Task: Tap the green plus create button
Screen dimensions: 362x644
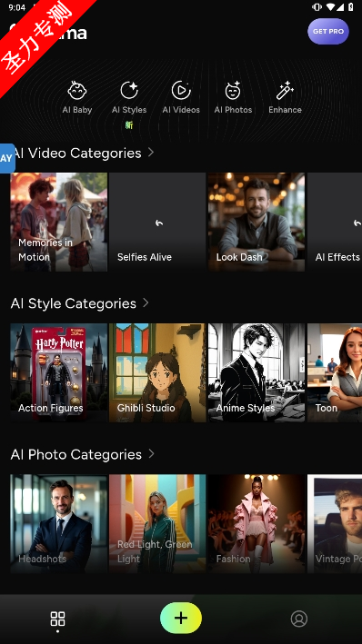Action: (181, 618)
